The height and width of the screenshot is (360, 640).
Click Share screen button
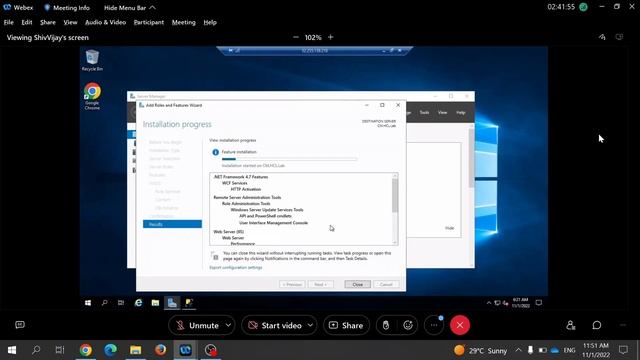point(346,325)
